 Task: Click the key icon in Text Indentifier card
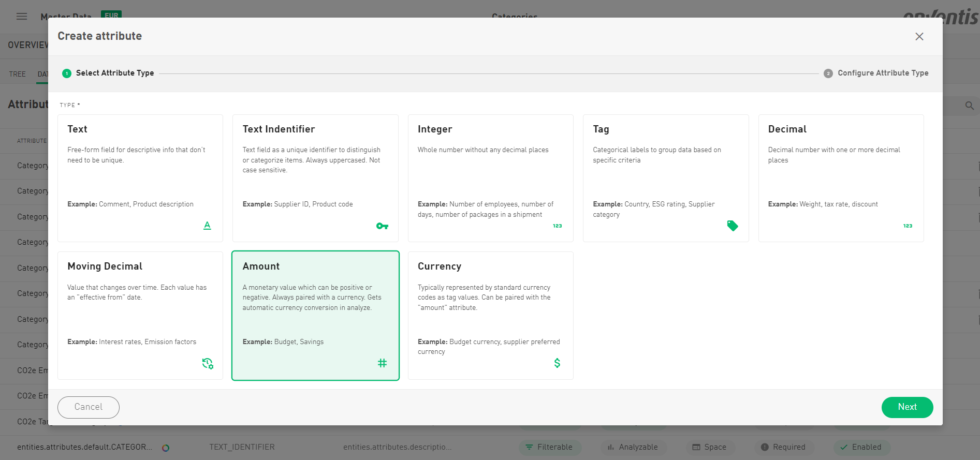382,226
